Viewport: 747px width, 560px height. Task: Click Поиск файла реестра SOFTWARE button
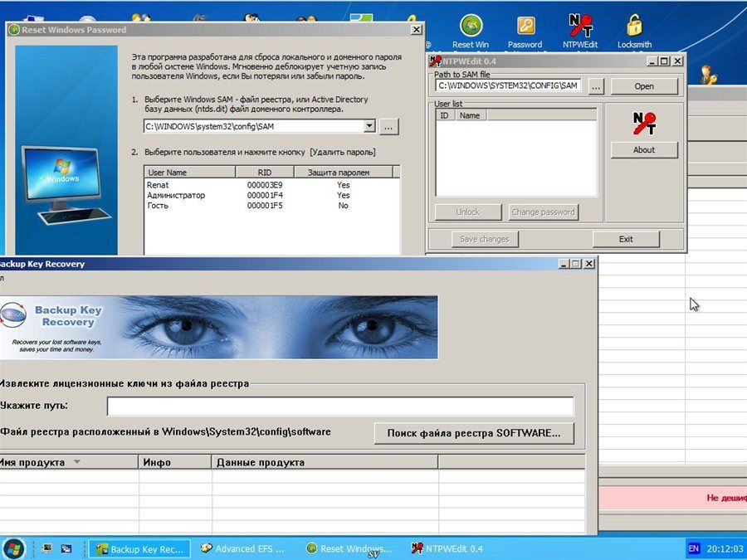click(x=473, y=432)
